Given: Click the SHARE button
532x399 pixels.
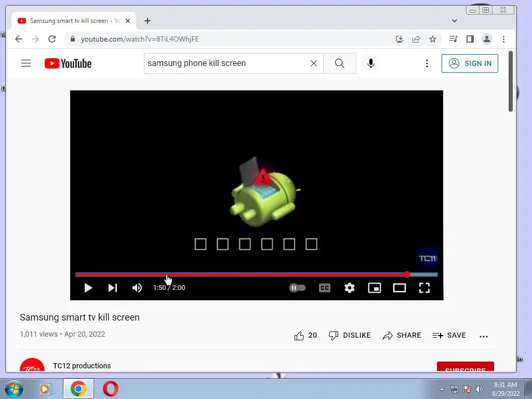Looking at the screenshot, I should [402, 336].
